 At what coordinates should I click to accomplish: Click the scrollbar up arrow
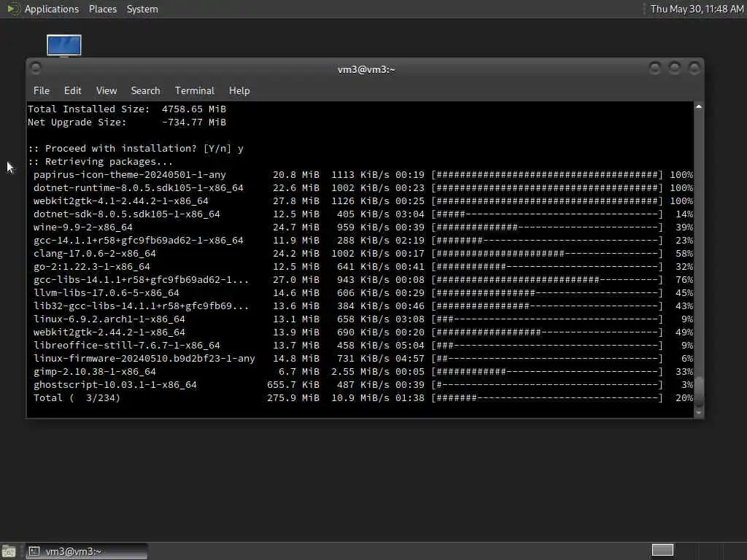point(698,106)
